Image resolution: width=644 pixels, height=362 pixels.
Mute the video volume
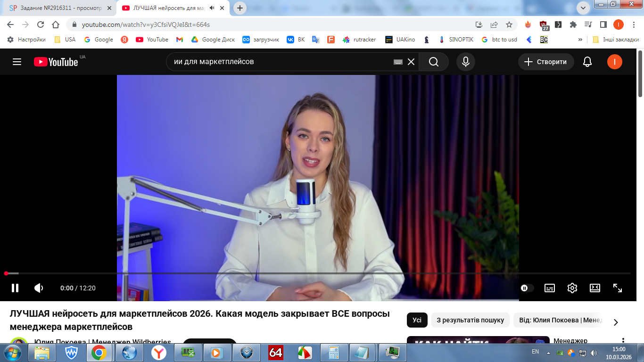[39, 288]
